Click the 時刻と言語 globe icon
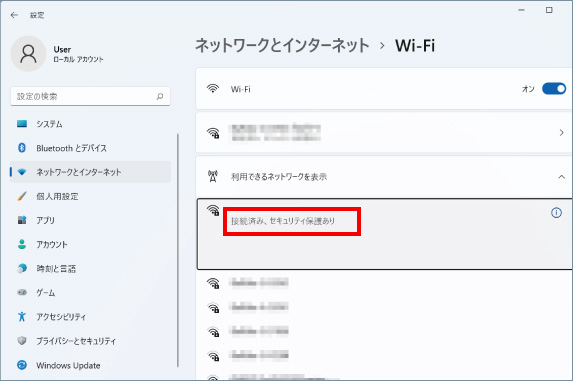Viewport: 573px width, 381px height. point(22,268)
